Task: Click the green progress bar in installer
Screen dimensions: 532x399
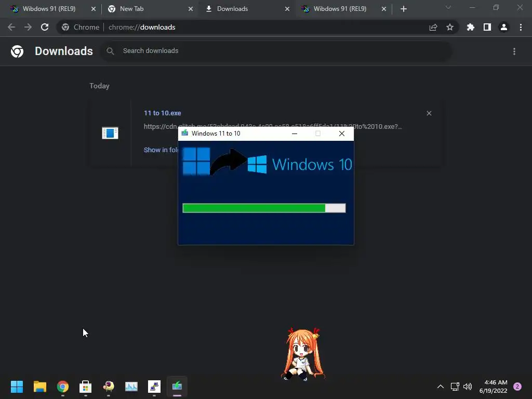Action: (264, 208)
